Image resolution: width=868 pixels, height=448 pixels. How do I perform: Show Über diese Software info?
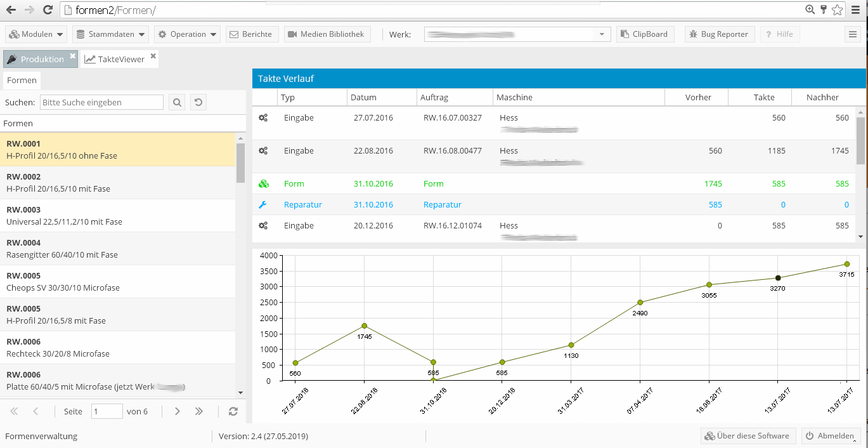tap(748, 436)
